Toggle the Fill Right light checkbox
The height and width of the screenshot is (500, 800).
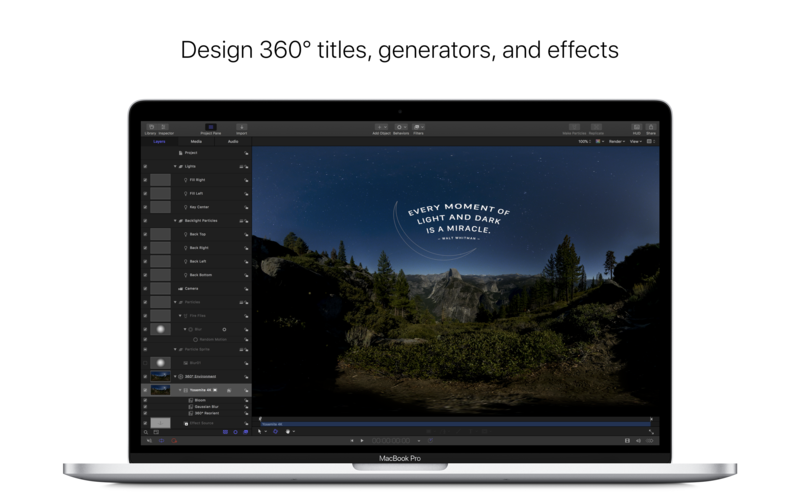tap(146, 179)
